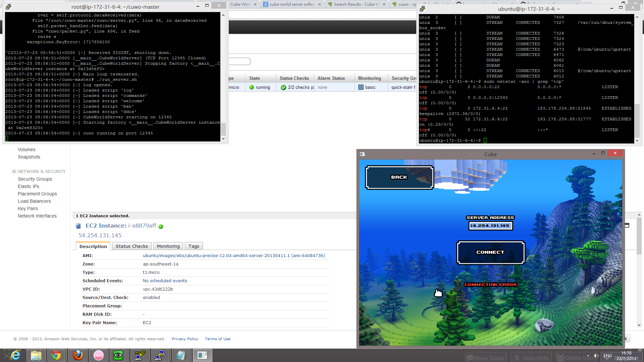
Task: Click the blue basic monitoring square icon
Action: 361,87
